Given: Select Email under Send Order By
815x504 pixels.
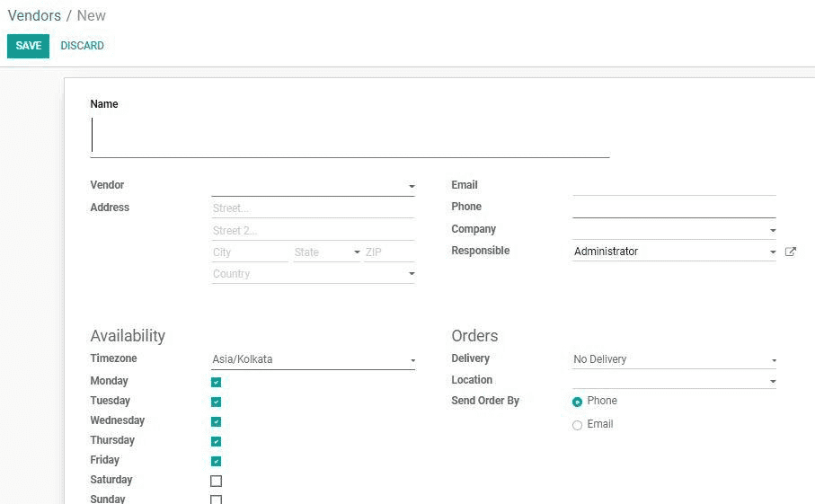Looking at the screenshot, I should coord(577,425).
